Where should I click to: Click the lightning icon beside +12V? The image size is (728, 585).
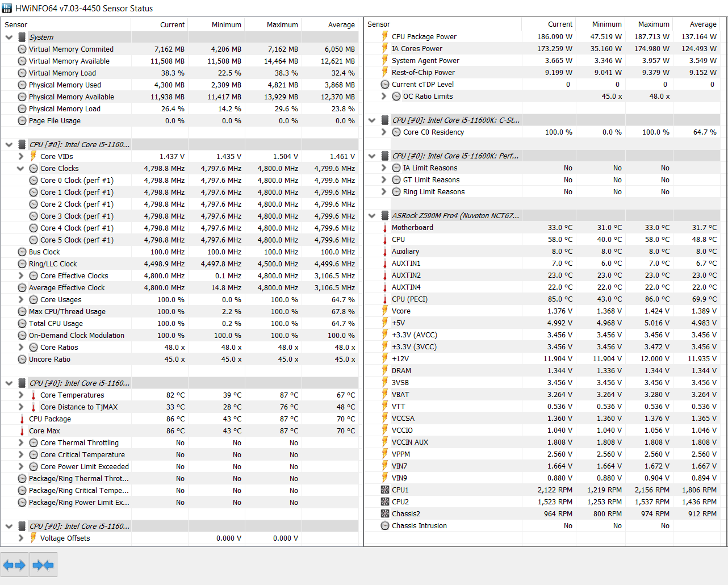pyautogui.click(x=385, y=358)
